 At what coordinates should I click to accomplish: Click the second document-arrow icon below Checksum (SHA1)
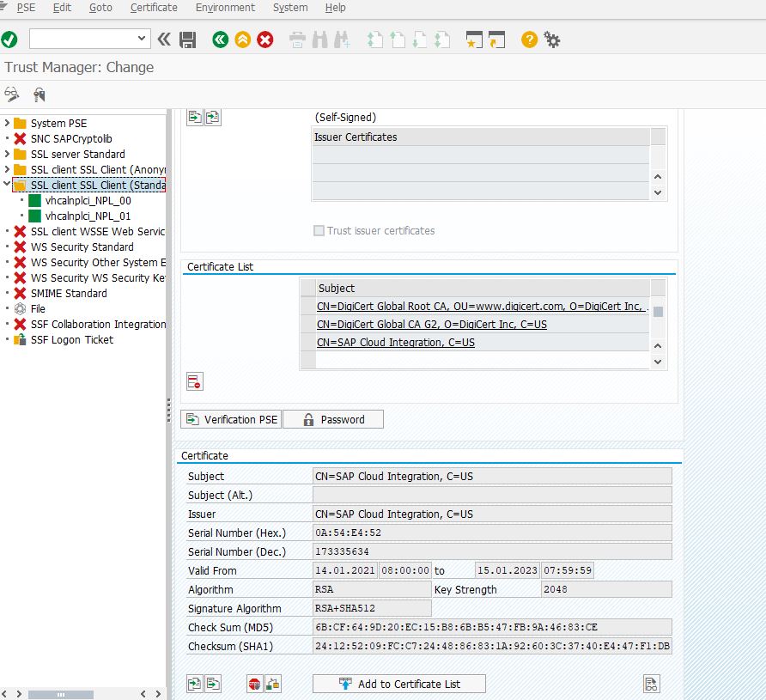[212, 684]
